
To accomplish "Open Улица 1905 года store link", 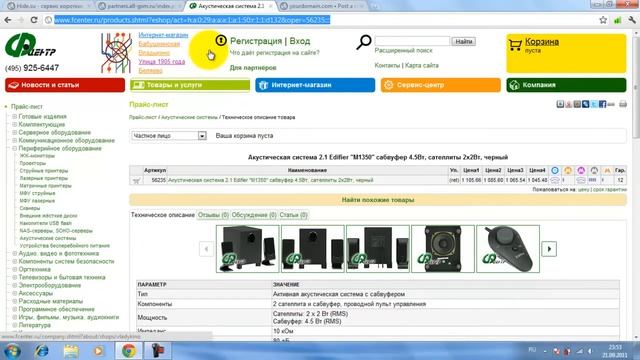I will [x=162, y=62].
